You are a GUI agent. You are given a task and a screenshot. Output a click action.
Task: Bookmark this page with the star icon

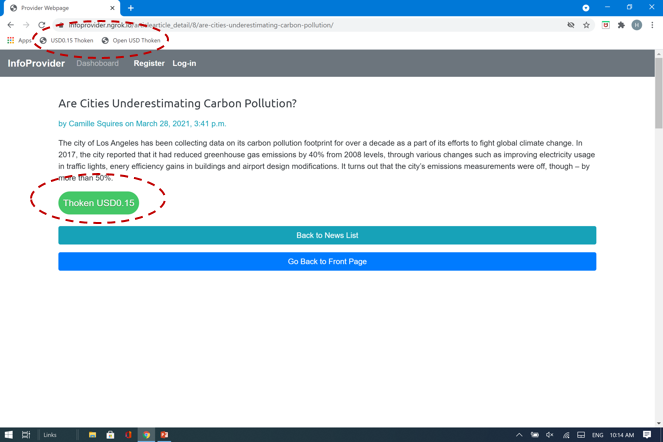[587, 25]
